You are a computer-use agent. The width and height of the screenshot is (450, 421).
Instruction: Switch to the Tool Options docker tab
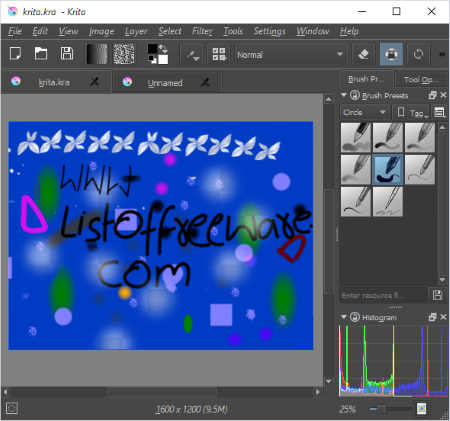(419, 79)
